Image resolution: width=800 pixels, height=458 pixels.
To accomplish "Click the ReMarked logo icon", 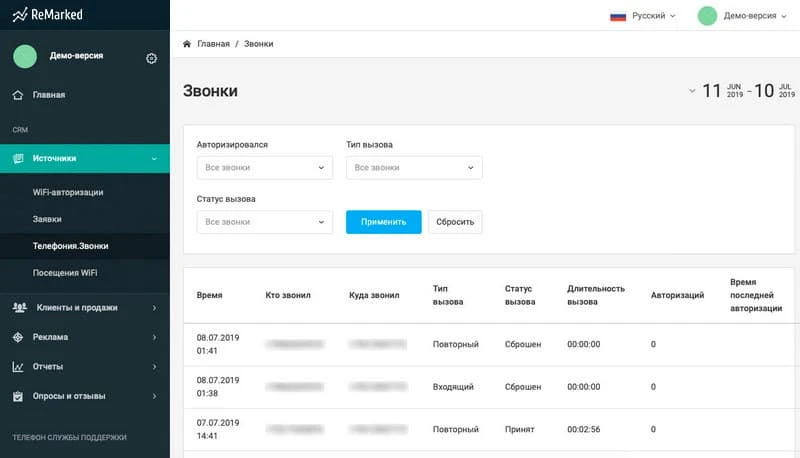I will 20,14.
